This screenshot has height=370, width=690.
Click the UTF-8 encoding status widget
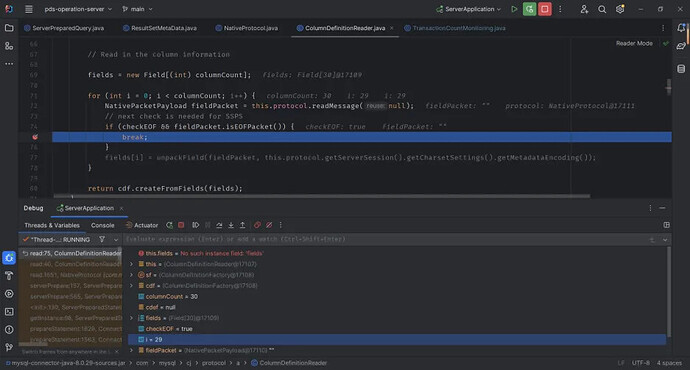tap(641, 363)
